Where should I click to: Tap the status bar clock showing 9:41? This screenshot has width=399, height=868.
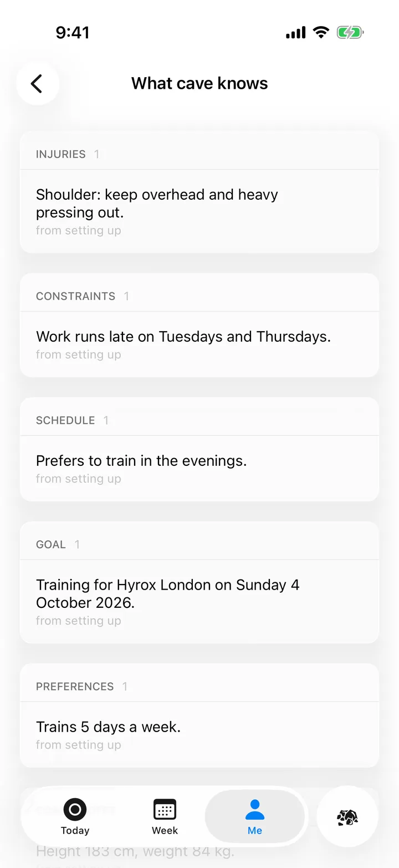pos(73,33)
